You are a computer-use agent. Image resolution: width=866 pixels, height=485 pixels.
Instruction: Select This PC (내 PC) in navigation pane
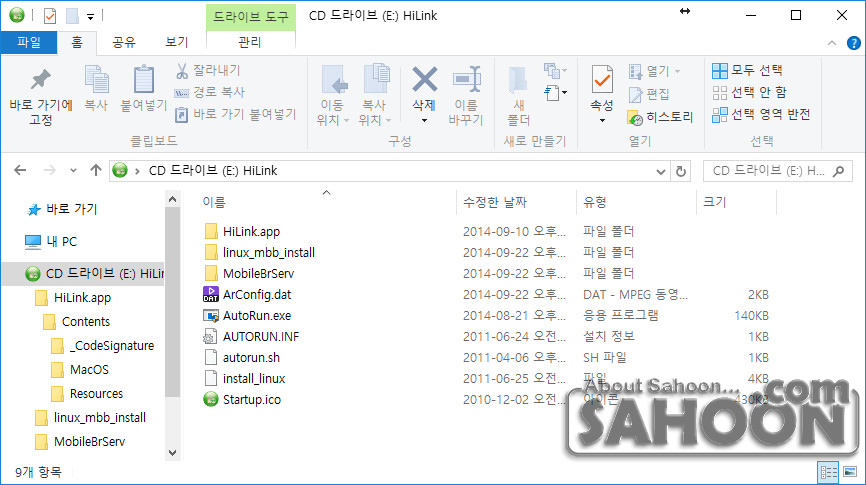[51, 241]
